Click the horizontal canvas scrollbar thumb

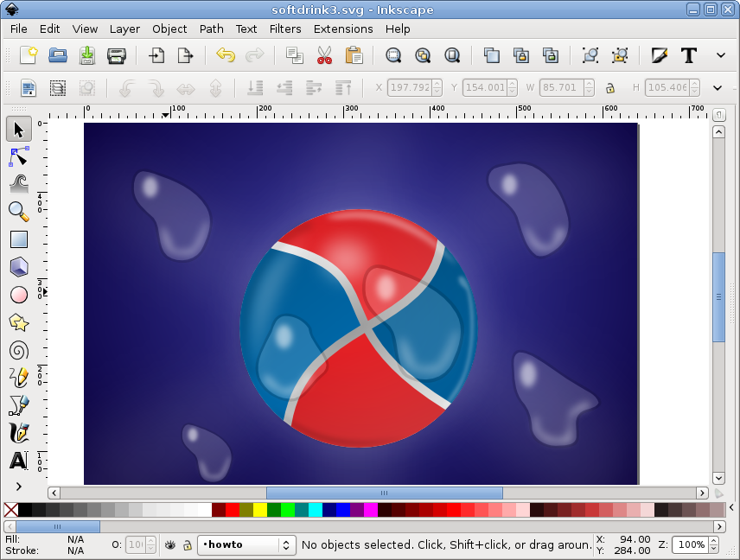tap(384, 493)
